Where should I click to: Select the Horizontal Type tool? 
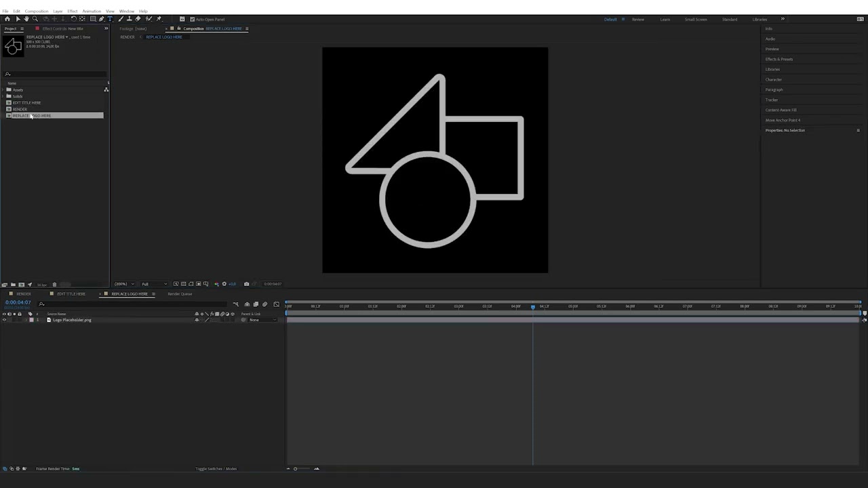coord(110,19)
